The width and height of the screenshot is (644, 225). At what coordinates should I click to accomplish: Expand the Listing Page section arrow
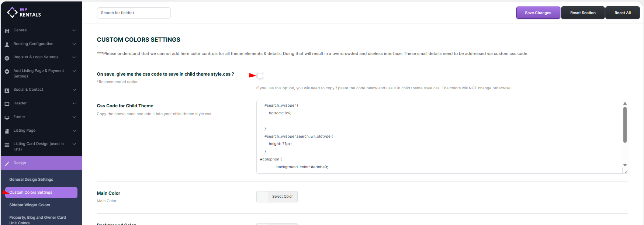pyautogui.click(x=74, y=131)
